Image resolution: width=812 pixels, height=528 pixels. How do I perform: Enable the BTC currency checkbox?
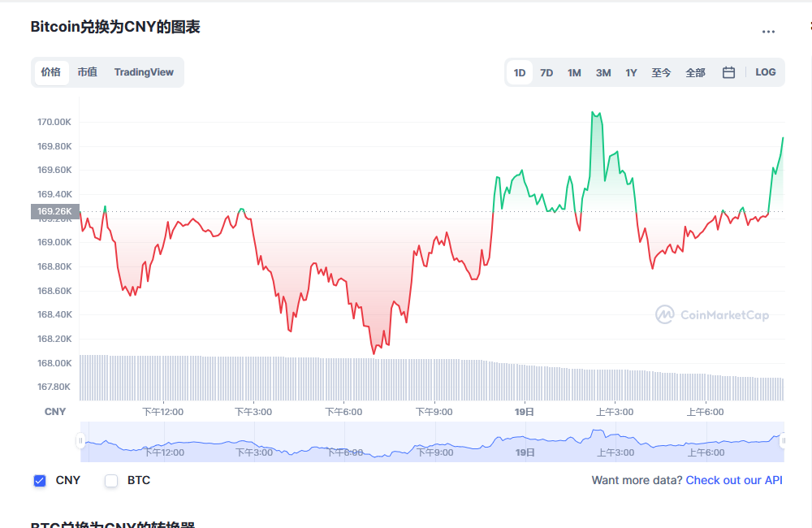pyautogui.click(x=112, y=481)
